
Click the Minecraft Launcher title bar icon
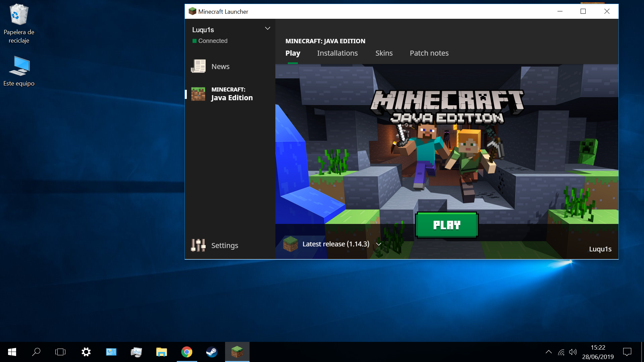[193, 11]
